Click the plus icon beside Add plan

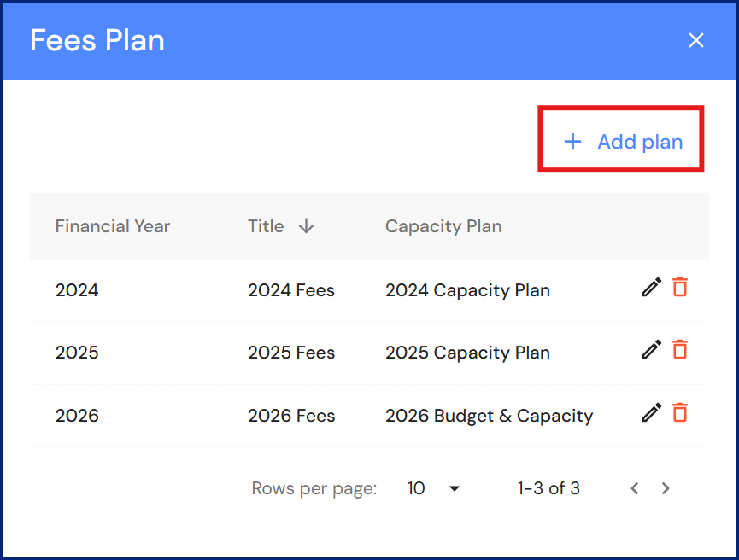[x=572, y=142]
